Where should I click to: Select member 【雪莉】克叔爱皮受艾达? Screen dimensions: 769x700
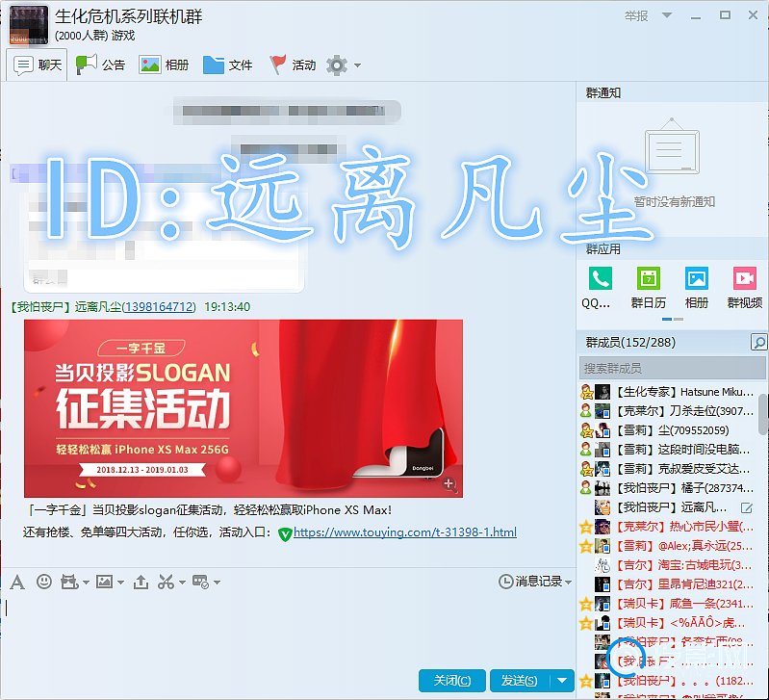[x=667, y=469]
